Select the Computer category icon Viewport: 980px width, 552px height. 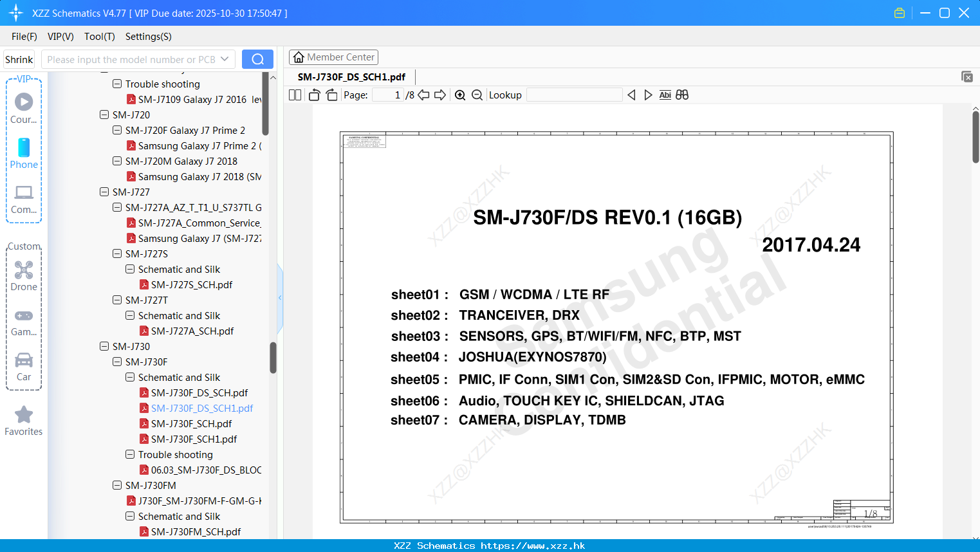24,199
